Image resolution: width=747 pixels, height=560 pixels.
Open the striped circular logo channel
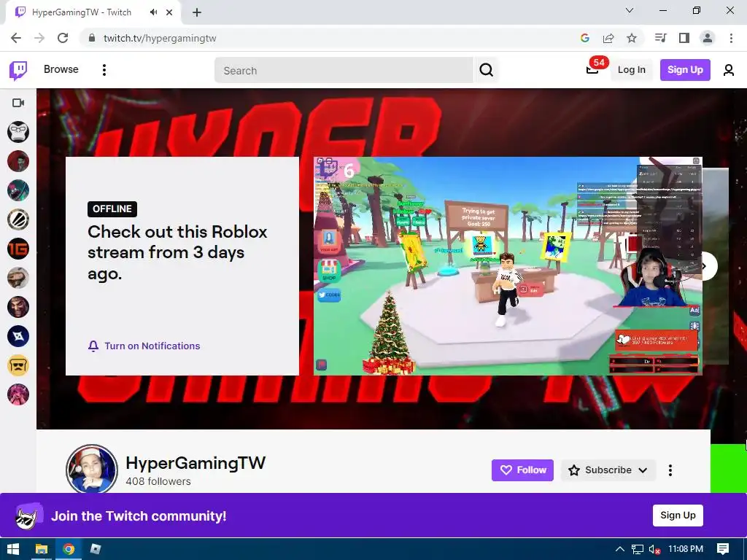18,219
